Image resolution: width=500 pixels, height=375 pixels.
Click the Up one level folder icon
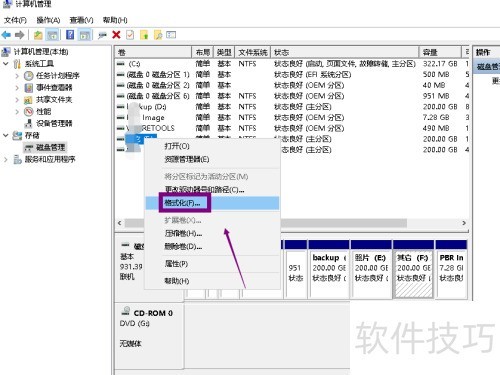pos(38,35)
